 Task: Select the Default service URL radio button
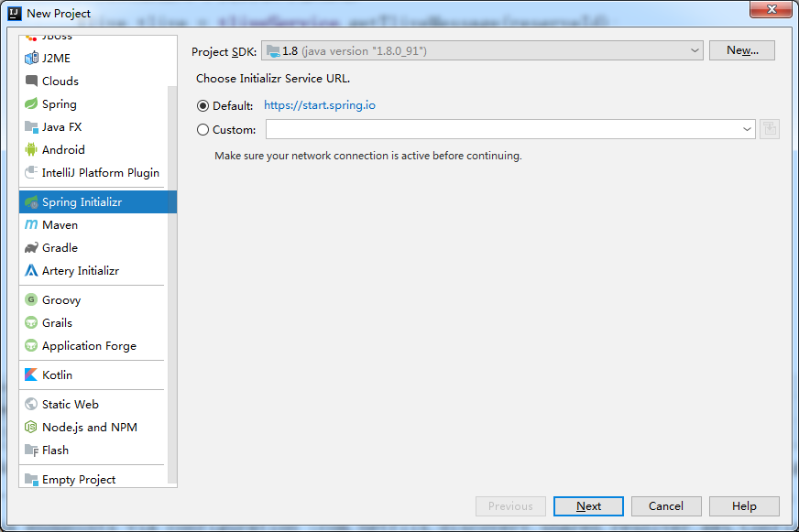(x=202, y=106)
